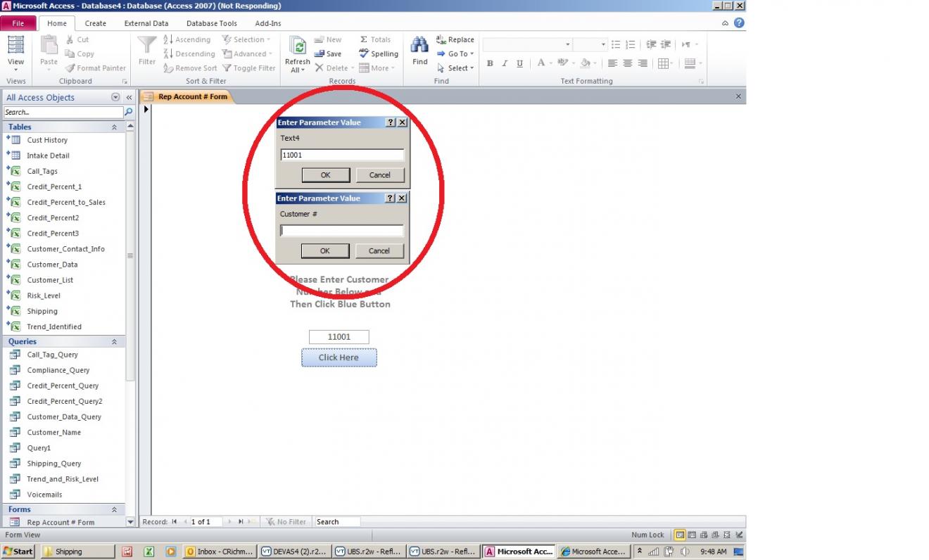The image size is (929, 560).
Task: Toggle the Totals row
Action: (x=375, y=39)
